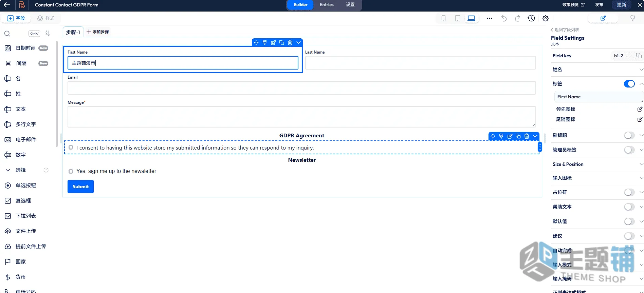This screenshot has width=644, height=293.
Task: Undo the last change
Action: point(504,18)
